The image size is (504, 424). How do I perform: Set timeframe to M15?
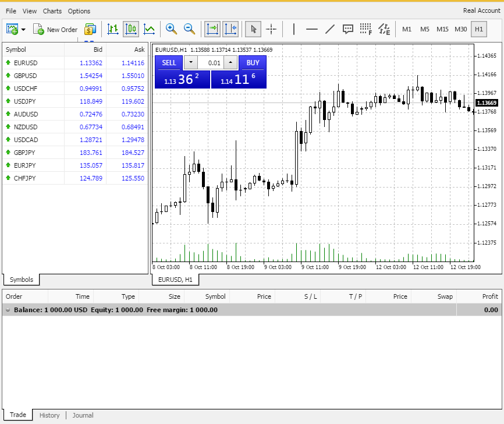coord(443,29)
